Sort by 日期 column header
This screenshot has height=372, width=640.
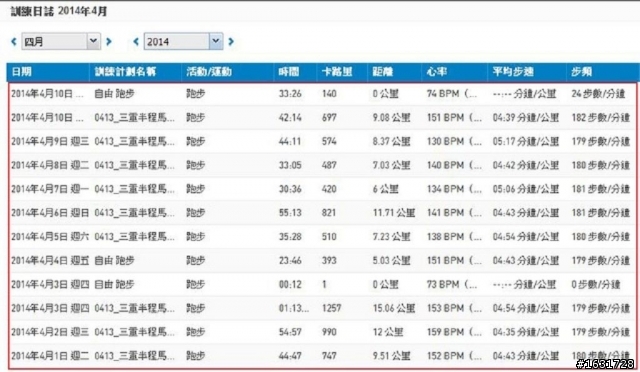(x=22, y=72)
